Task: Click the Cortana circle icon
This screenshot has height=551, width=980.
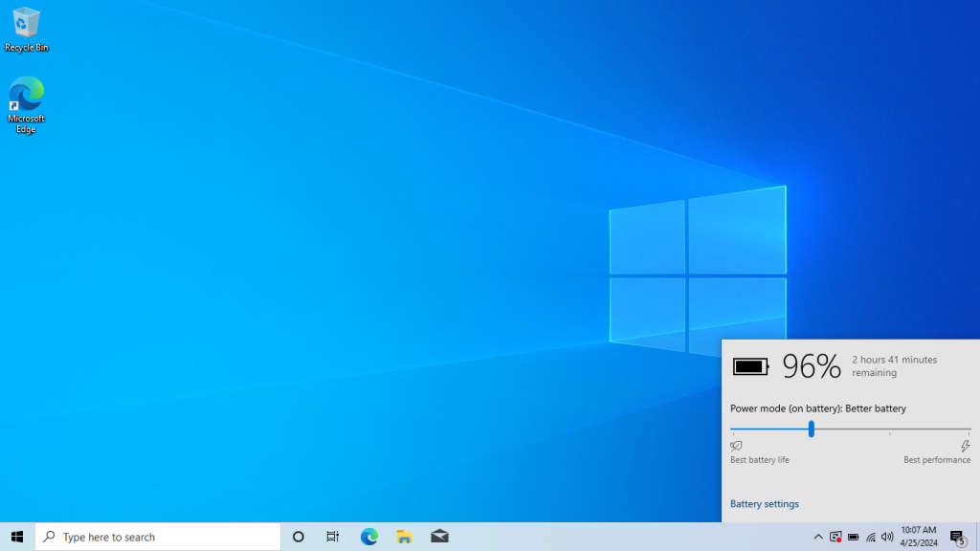Action: point(297,537)
